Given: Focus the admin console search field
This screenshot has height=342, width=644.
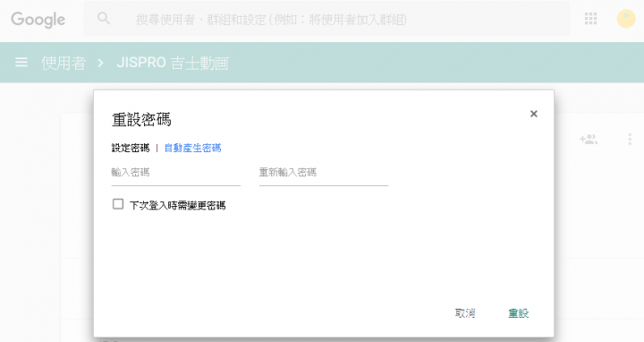Looking at the screenshot, I should 326,19.
